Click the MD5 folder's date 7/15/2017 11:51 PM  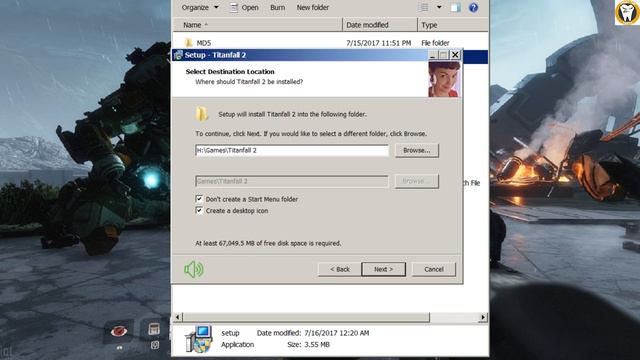click(x=378, y=43)
